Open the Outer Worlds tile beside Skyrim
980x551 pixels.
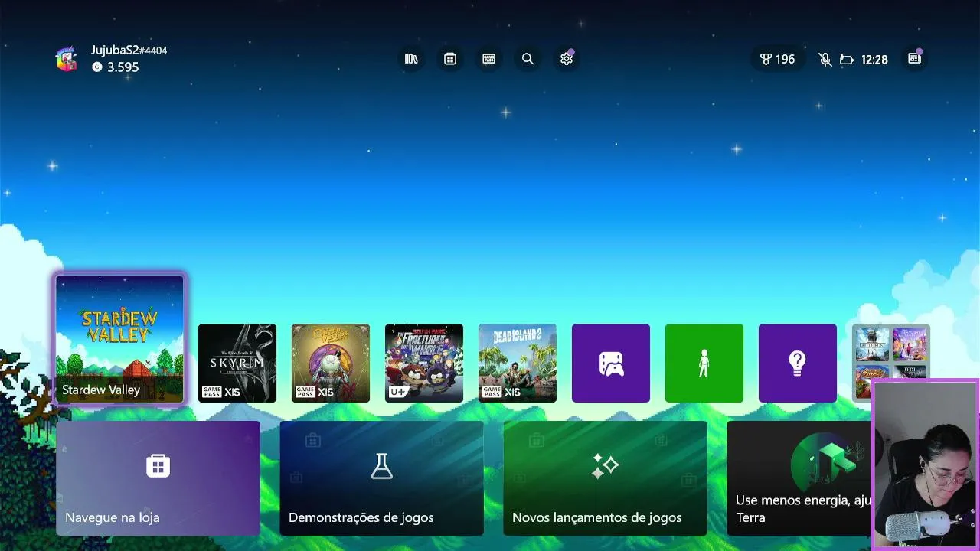(331, 363)
